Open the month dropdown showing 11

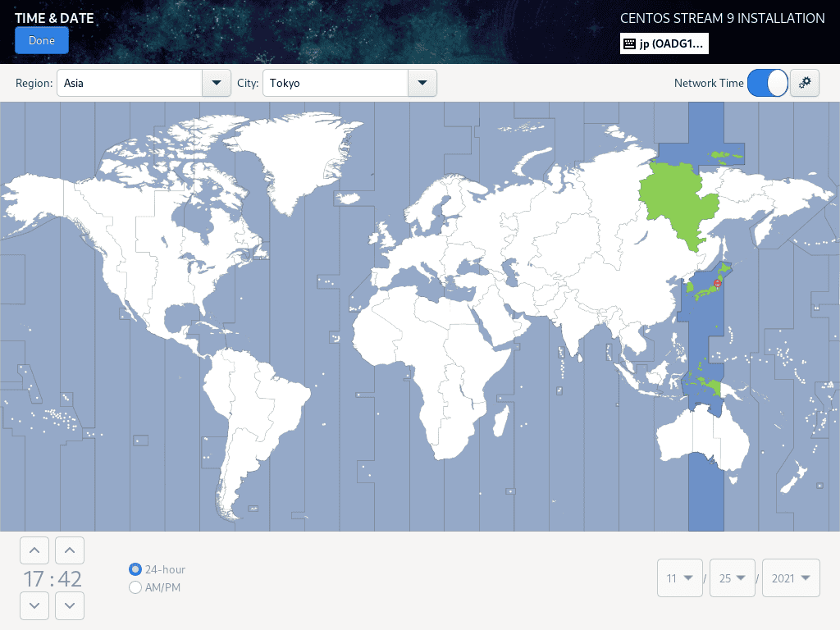click(x=680, y=578)
